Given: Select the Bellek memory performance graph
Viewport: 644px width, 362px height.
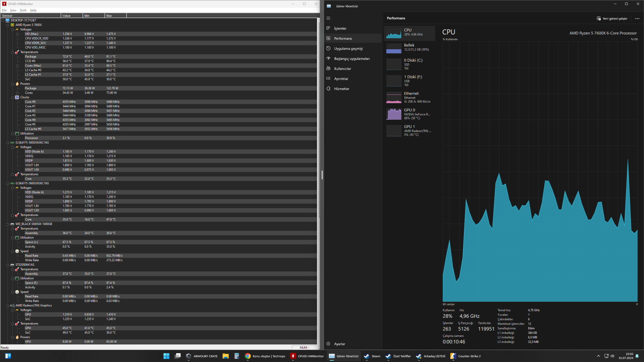Looking at the screenshot, I should [409, 48].
